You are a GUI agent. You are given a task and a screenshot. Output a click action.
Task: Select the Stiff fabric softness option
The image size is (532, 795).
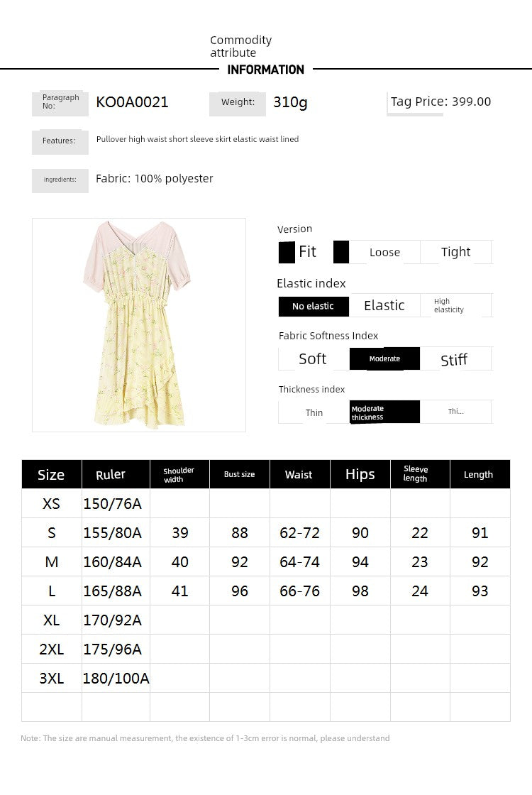(x=455, y=359)
